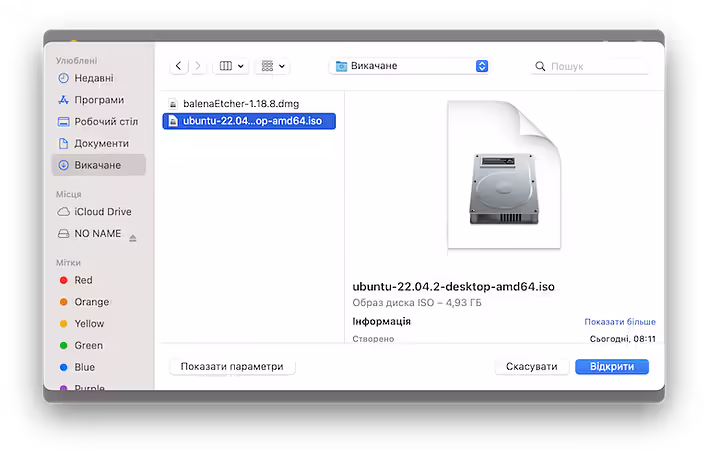Click the magnifying glass search icon
Viewport: 708px width, 460px height.
(x=540, y=66)
